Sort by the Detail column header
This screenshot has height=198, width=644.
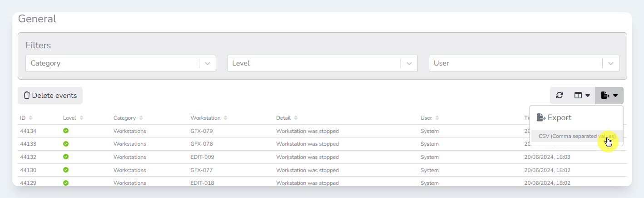287,118
